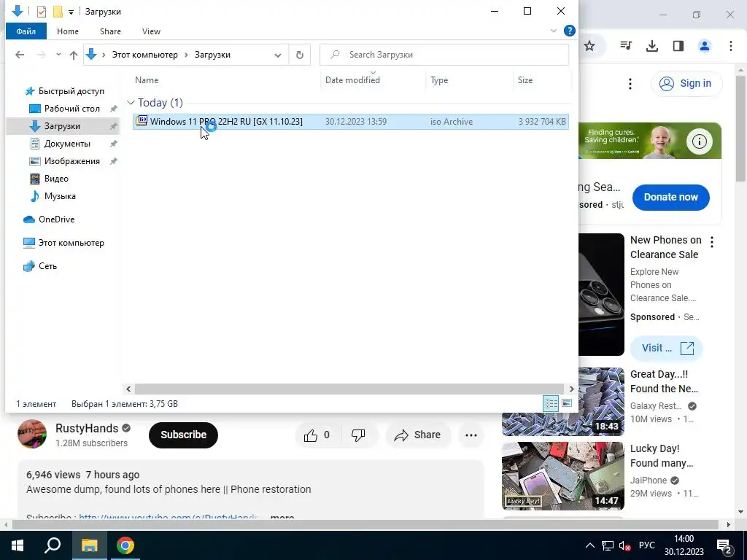The width and height of the screenshot is (747, 560).
Task: Open Видео in sidebar
Action: [x=56, y=179]
